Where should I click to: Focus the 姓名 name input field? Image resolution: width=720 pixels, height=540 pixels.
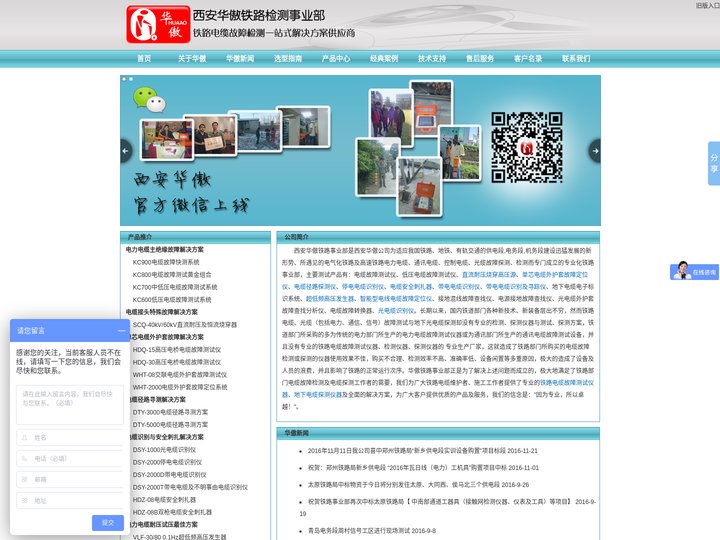(x=70, y=438)
